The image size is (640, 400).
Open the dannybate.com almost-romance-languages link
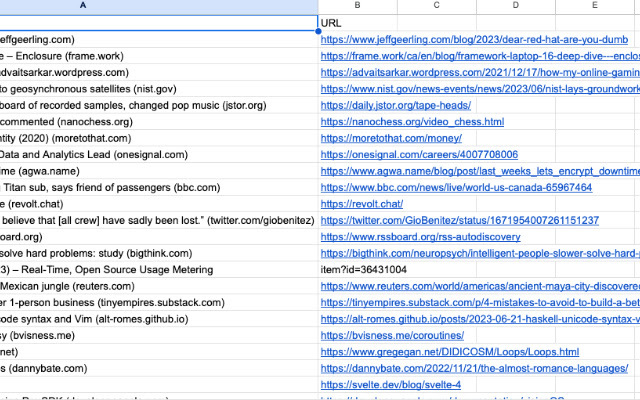pos(474,369)
